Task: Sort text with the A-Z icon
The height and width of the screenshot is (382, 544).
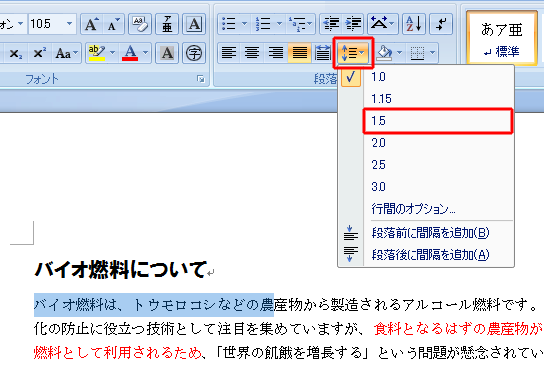Action: [414, 24]
